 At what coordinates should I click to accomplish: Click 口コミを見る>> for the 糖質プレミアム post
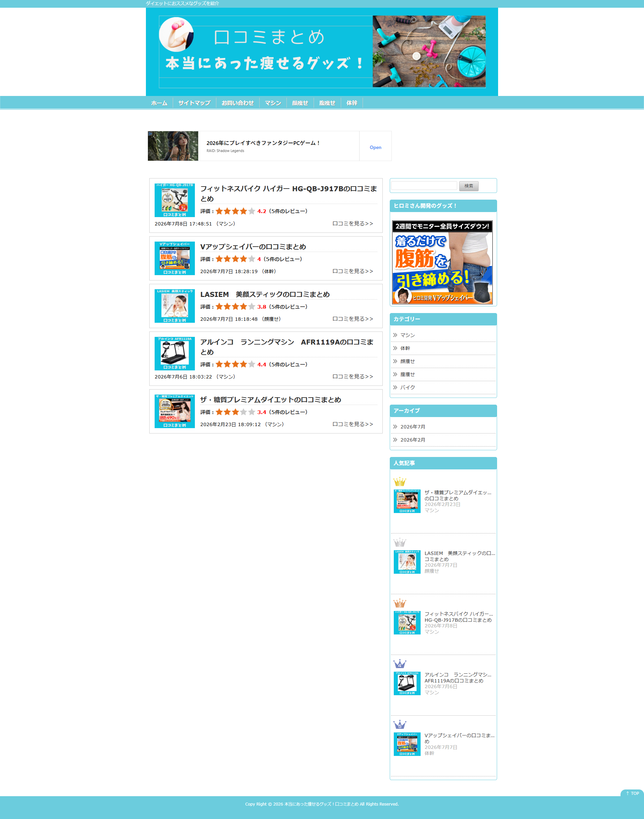pos(353,424)
